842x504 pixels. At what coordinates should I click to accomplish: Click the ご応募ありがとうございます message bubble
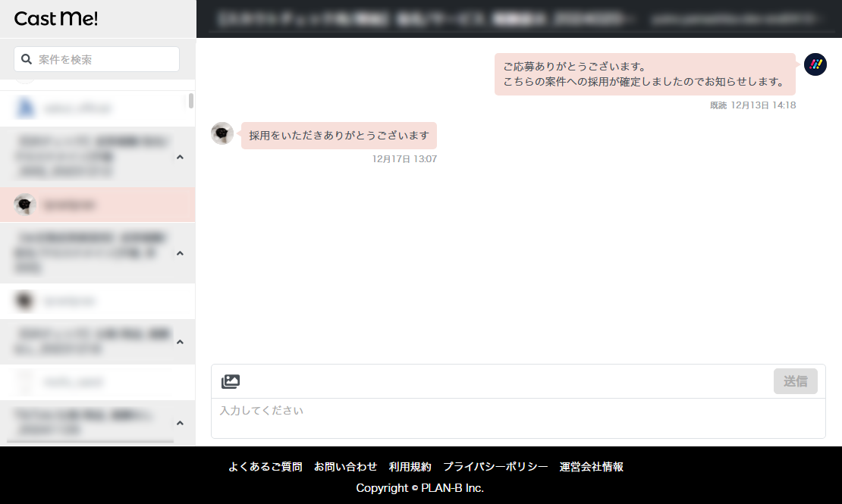644,74
